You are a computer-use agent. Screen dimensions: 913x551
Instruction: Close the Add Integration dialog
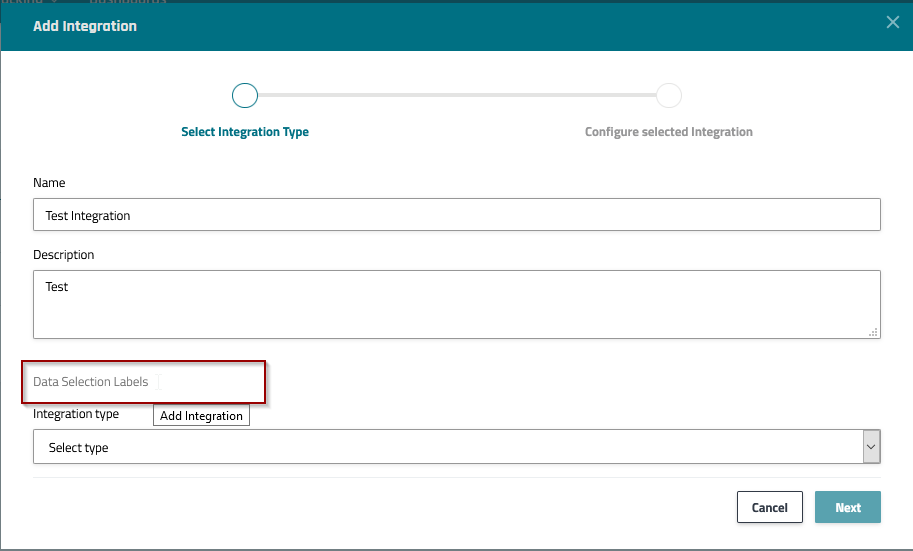[x=893, y=23]
